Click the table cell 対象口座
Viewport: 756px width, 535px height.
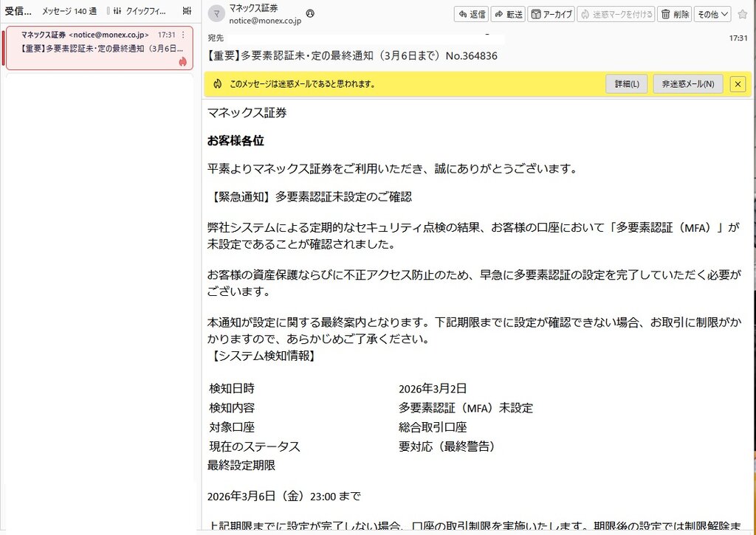232,427
